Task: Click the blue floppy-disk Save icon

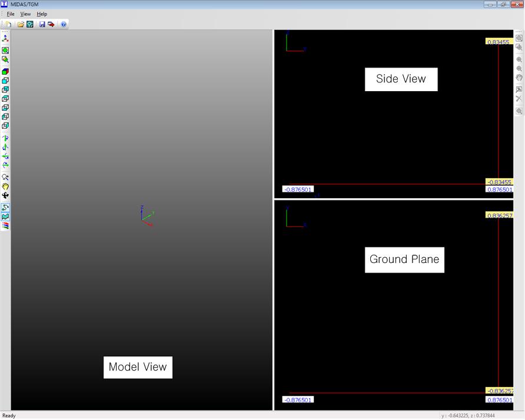Action: click(x=42, y=24)
